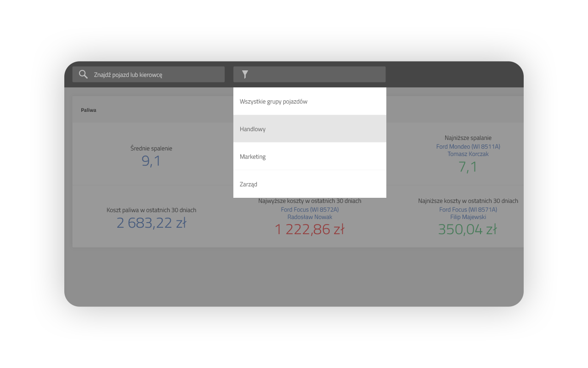Screen dimensions: 588x368
Task: Open driver Tomasz Korczak's link
Action: (x=468, y=154)
